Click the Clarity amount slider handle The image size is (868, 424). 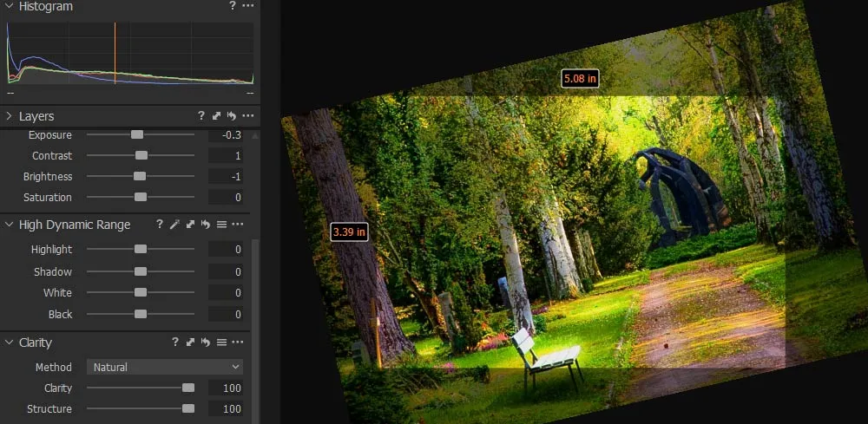(x=188, y=388)
